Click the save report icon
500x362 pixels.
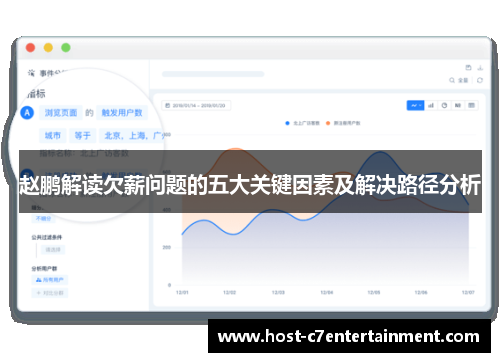click(x=468, y=68)
